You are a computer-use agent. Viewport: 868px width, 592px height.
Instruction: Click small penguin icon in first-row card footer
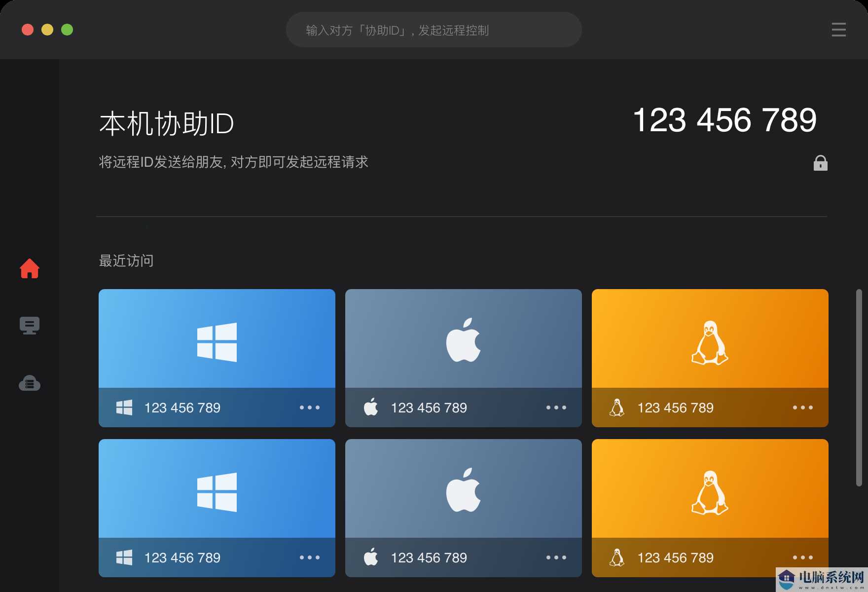[617, 407]
